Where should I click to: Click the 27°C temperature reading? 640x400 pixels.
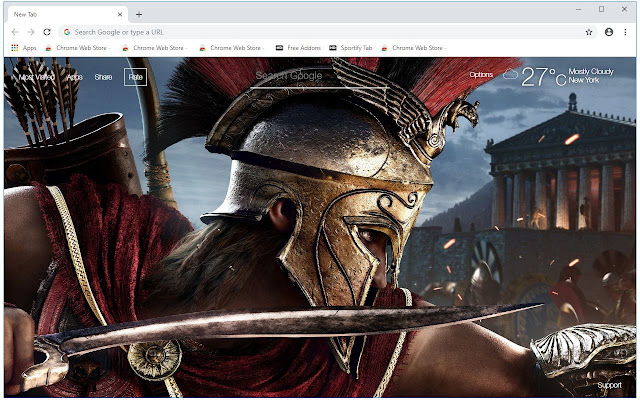click(544, 77)
